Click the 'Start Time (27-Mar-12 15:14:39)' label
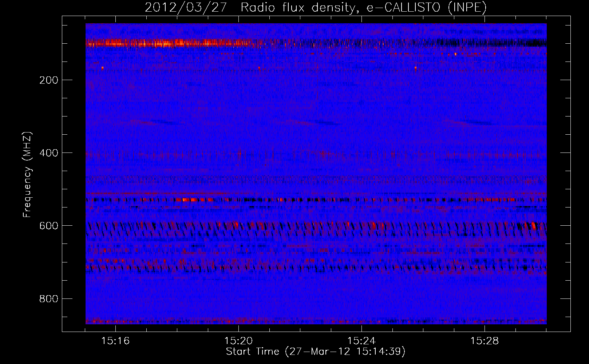589x364 pixels. point(316,352)
